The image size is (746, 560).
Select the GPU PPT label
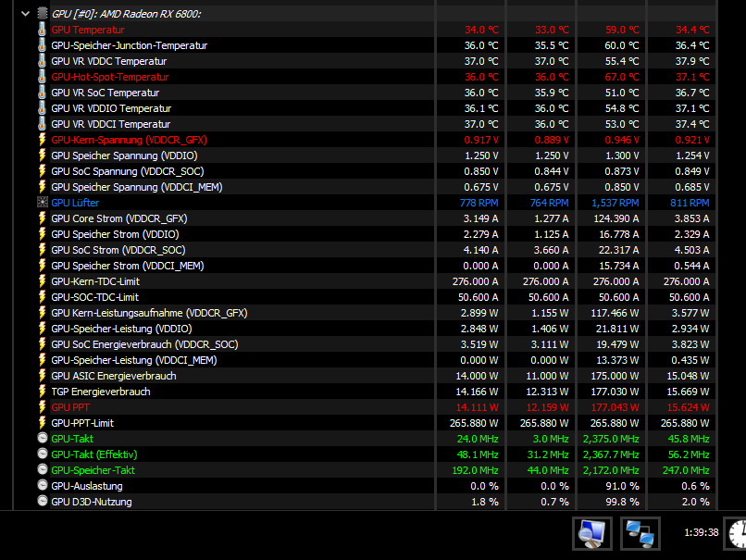point(70,407)
